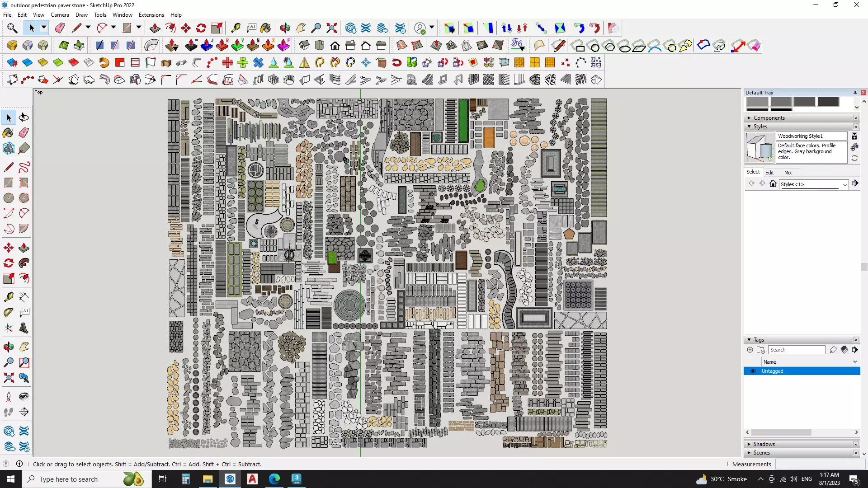Select the Protractor tool
Viewport: 868px width, 488px height.
(x=8, y=313)
